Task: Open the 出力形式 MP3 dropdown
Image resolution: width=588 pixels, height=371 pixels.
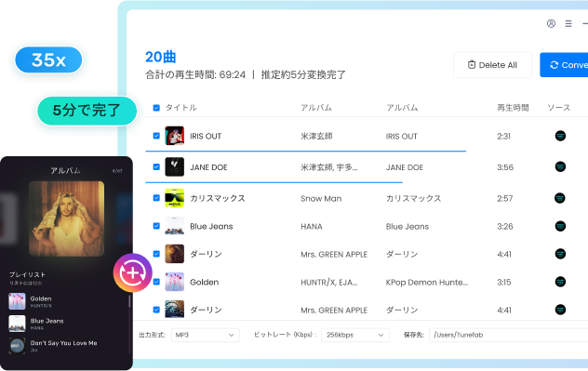Action: [205, 335]
